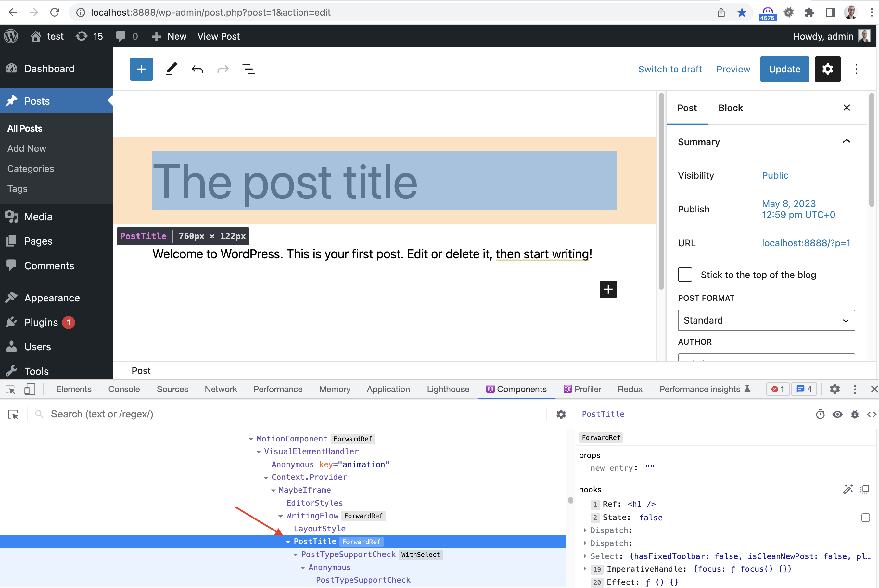Click Switch to draft
The height and width of the screenshot is (588, 879).
(x=670, y=69)
